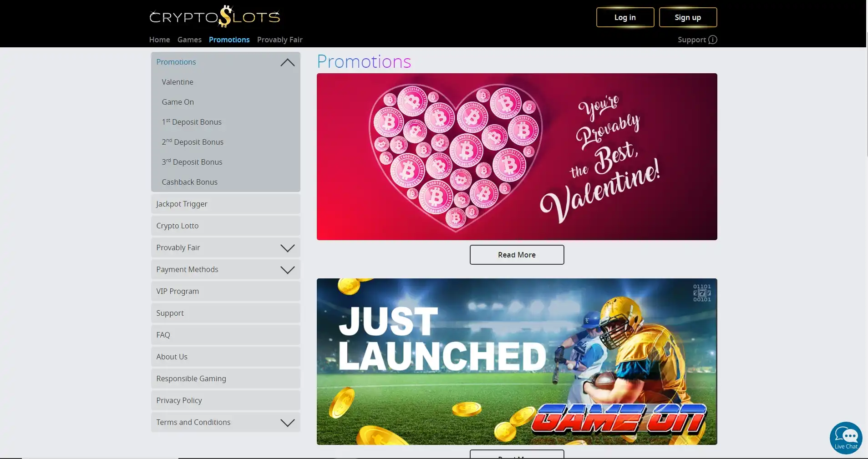Select Cashback Bonus in sidebar

pos(189,182)
